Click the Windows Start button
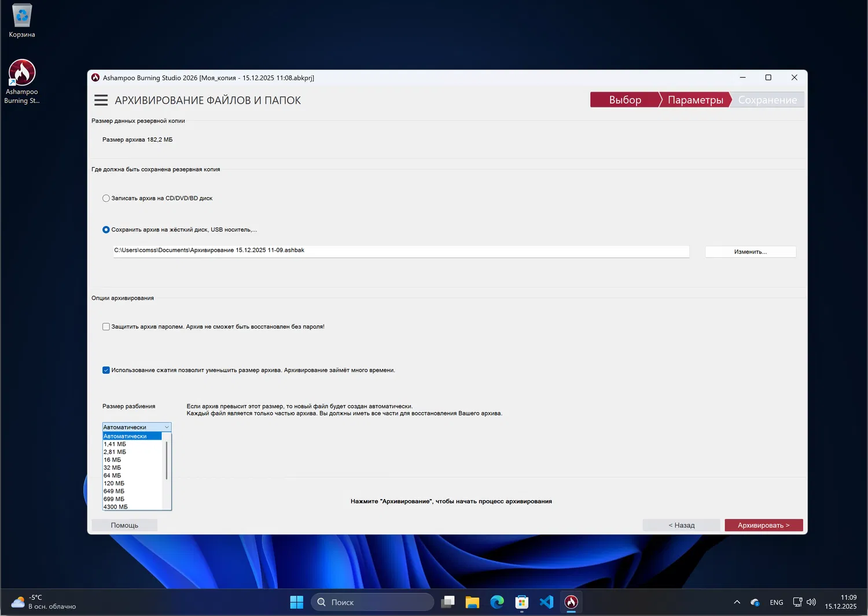 pyautogui.click(x=297, y=602)
